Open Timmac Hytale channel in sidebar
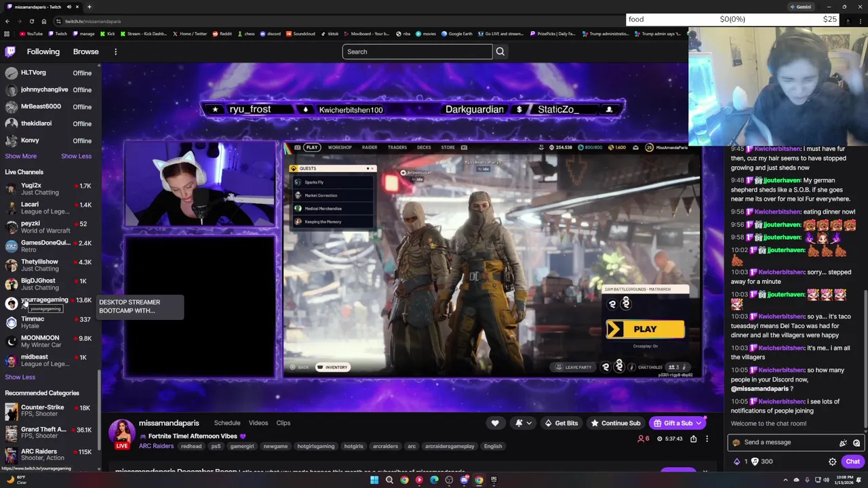 (x=49, y=323)
